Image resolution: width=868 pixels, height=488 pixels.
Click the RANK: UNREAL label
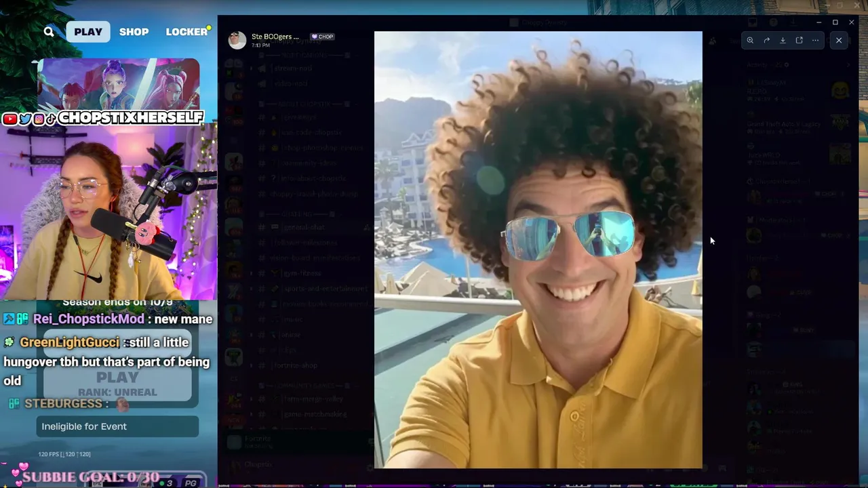point(117,392)
